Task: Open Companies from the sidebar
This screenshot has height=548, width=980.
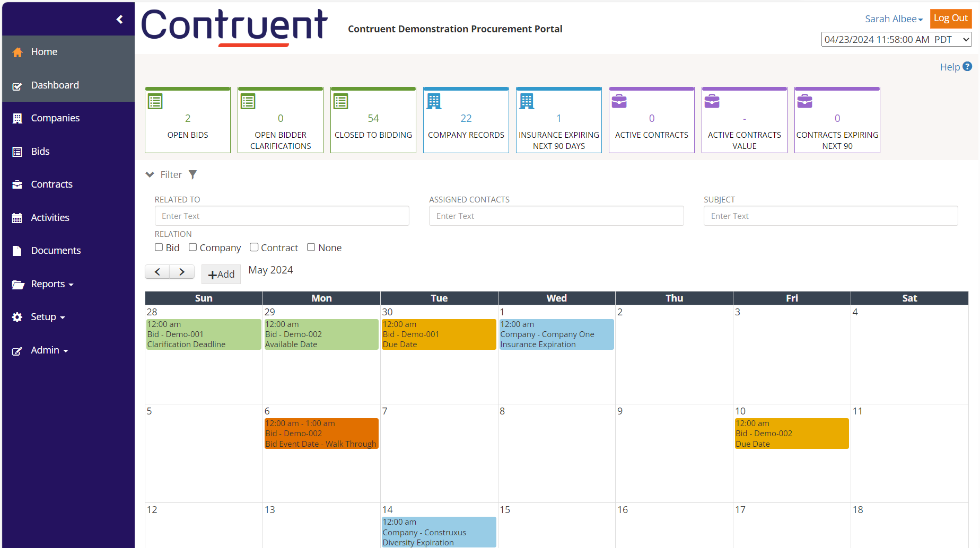Action: (x=55, y=118)
